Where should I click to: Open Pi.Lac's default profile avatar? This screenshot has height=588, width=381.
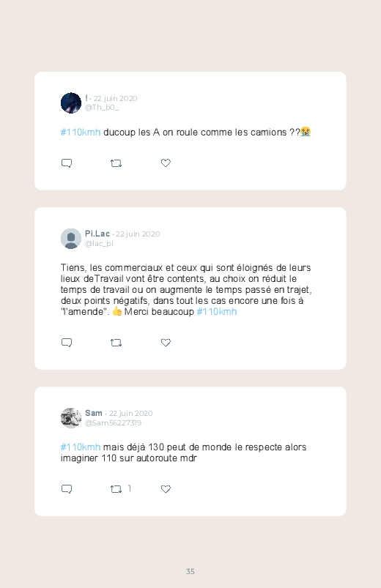pyautogui.click(x=71, y=239)
